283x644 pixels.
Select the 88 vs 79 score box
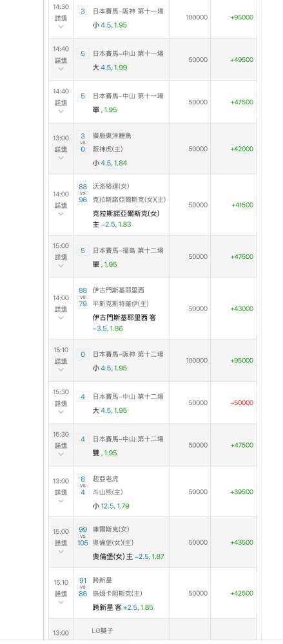[83, 297]
